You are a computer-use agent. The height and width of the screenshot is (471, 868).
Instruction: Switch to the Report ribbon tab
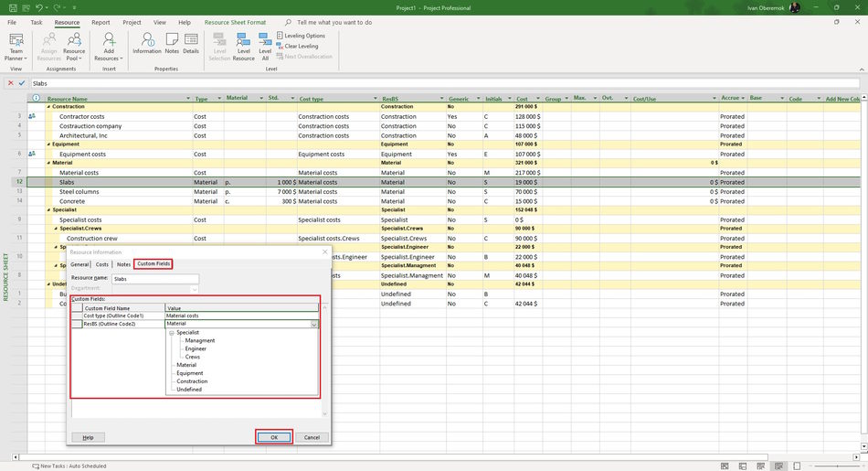(x=101, y=22)
